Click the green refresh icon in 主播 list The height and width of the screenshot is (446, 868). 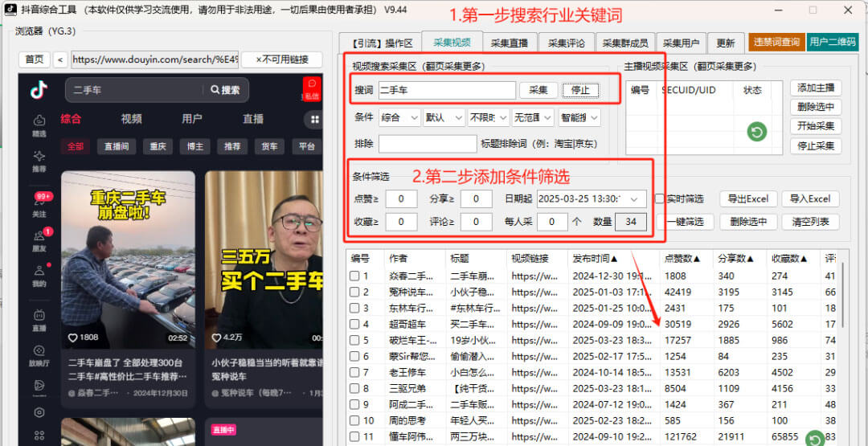tap(757, 132)
